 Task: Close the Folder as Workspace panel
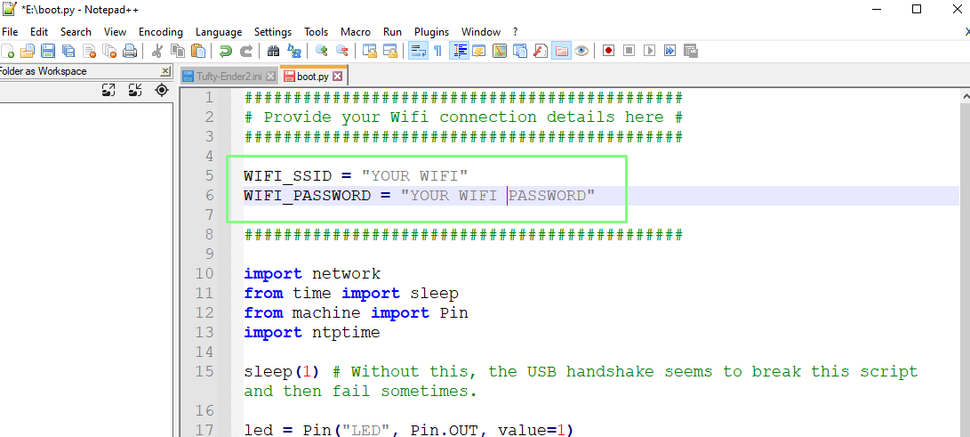pyautogui.click(x=165, y=71)
